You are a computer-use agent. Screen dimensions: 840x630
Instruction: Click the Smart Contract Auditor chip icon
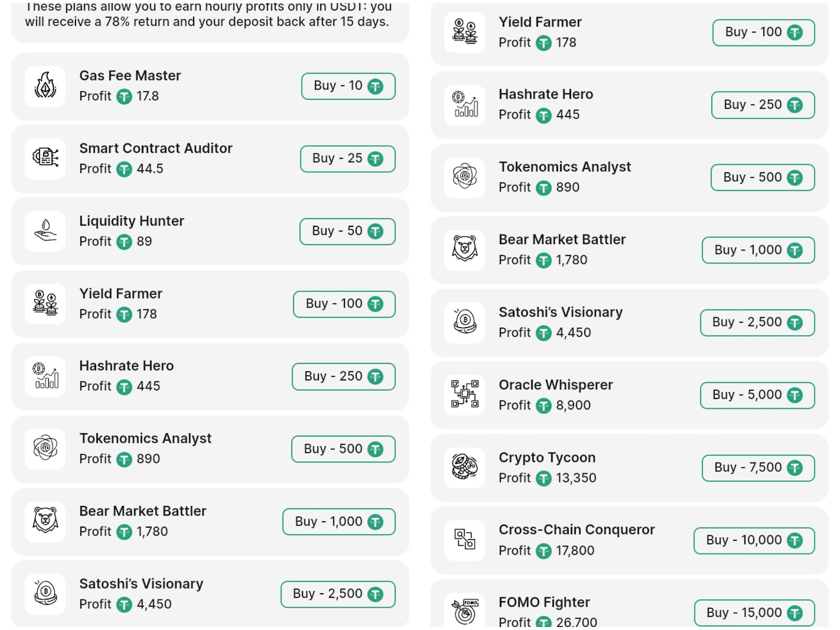tap(45, 159)
